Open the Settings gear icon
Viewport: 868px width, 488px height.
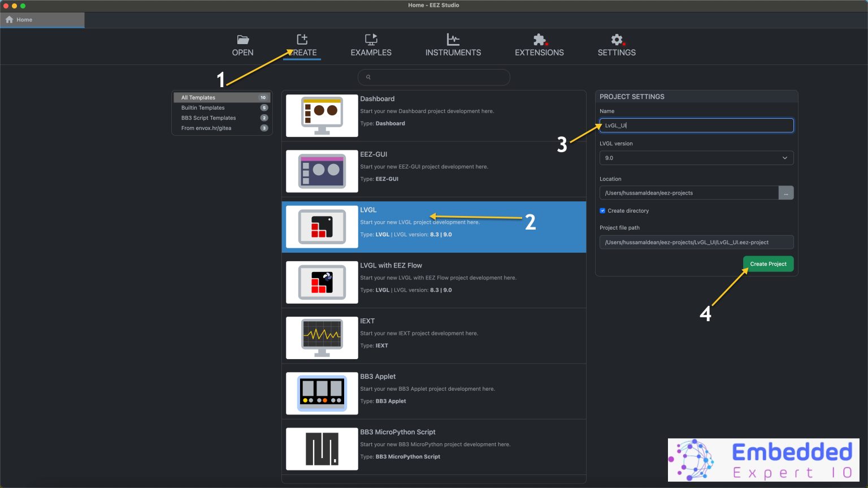616,40
